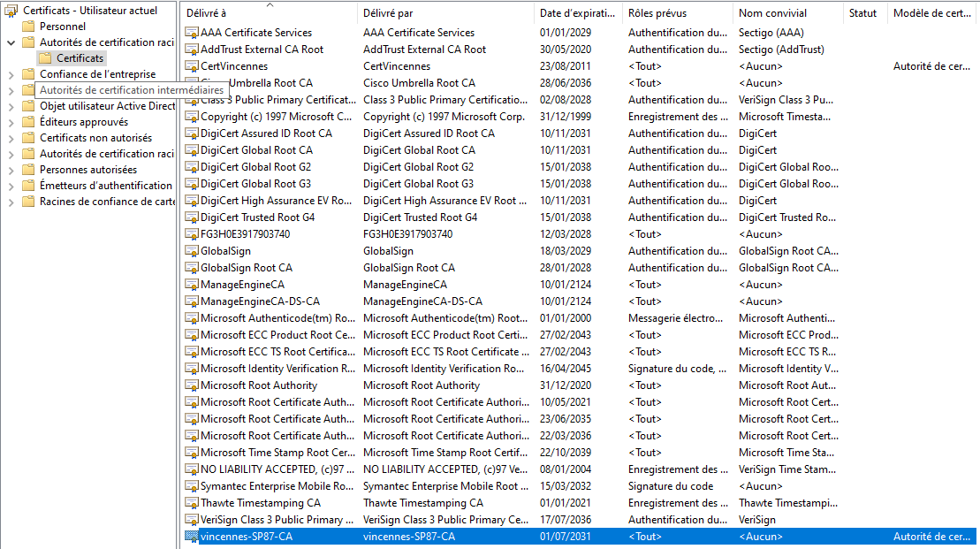
Task: Expand the Certificats non autorisés folder
Action: 11,138
